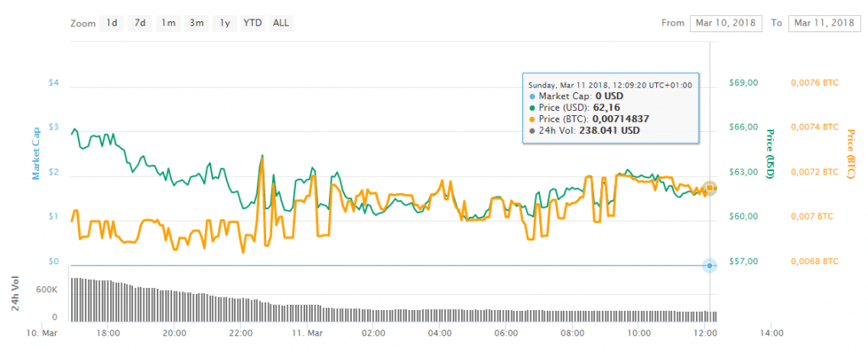Viewport: 868px width, 349px height.
Task: Click the $3 Market Cap label
Action: (54, 127)
